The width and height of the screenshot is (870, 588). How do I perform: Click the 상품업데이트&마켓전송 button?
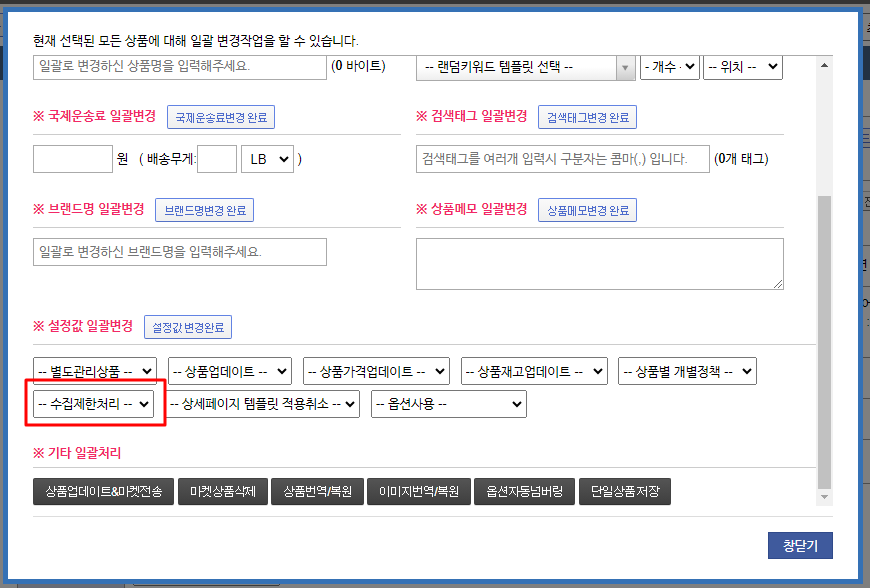click(x=104, y=491)
